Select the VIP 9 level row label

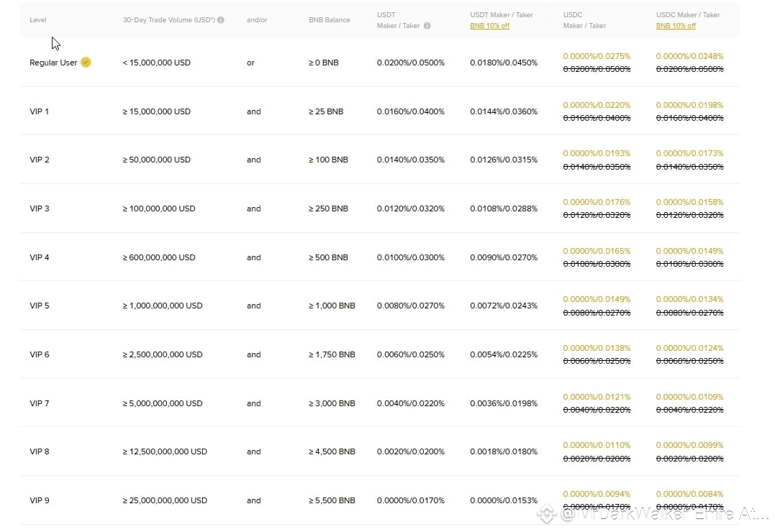(x=40, y=500)
